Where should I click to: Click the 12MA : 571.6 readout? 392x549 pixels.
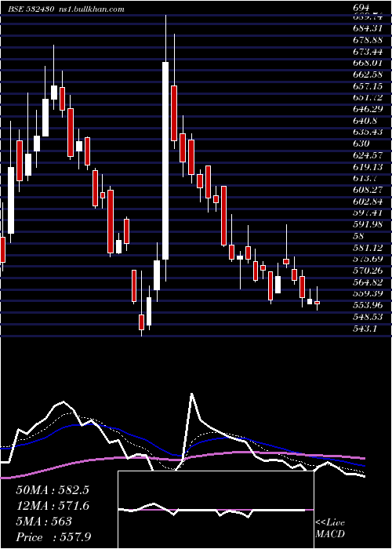coord(53,506)
